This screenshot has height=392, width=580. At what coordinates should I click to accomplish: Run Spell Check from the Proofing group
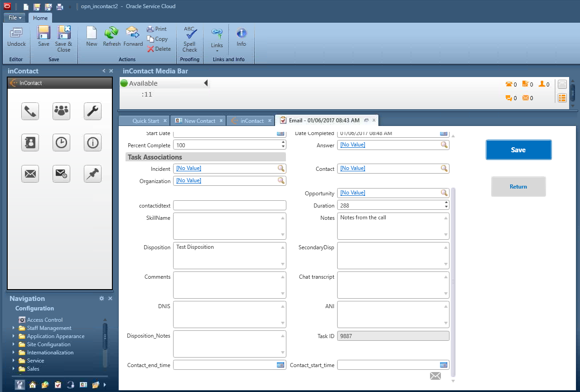tap(190, 39)
